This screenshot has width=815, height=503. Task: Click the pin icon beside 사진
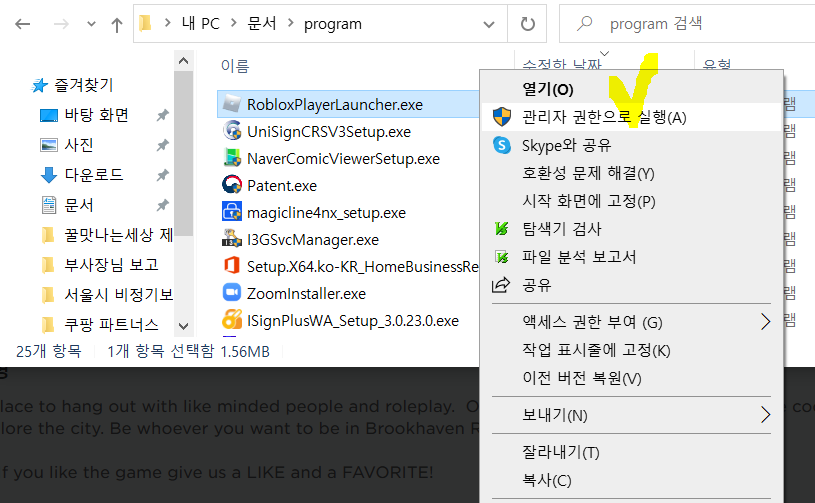pyautogui.click(x=163, y=145)
